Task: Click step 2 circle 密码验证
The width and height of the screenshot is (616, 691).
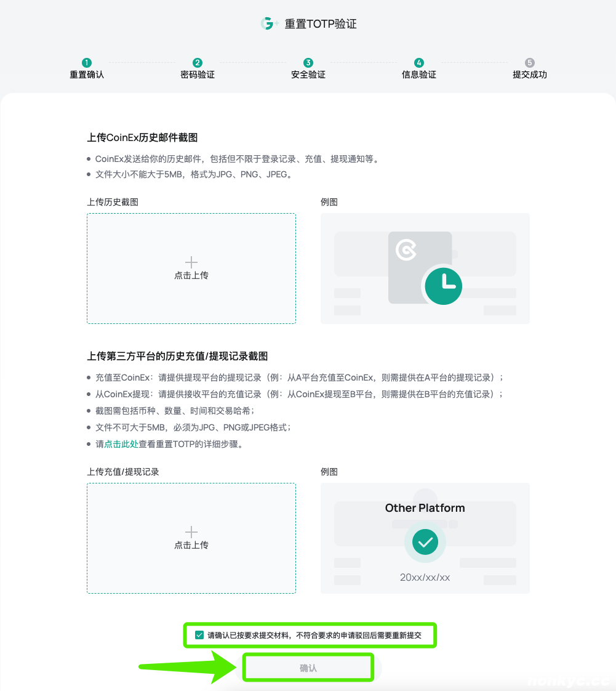Action: coord(198,63)
